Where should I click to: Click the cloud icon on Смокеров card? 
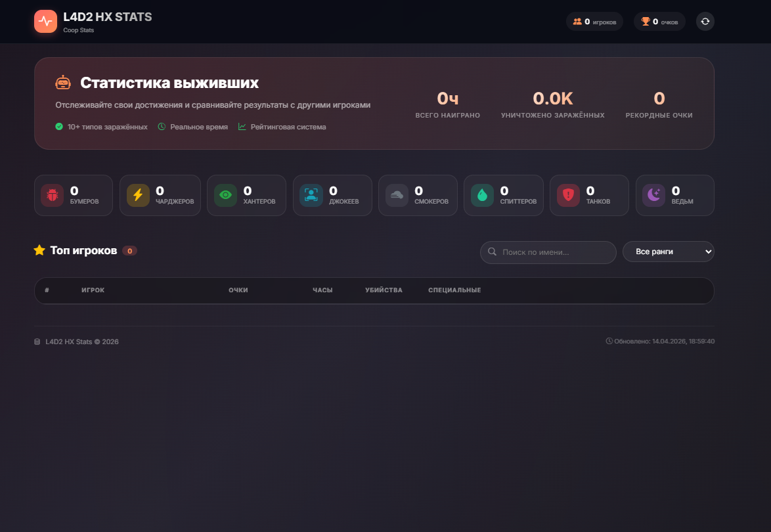point(396,195)
